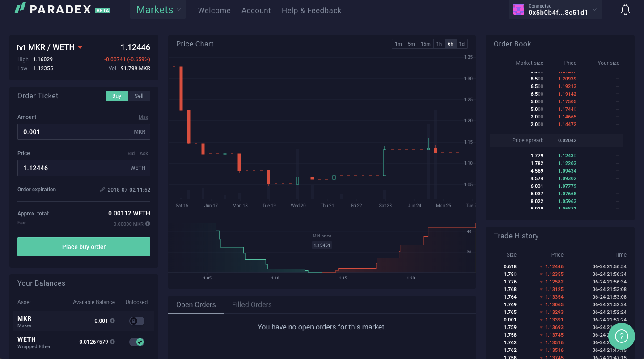Expand the MKR/WETH market selector

tap(80, 47)
